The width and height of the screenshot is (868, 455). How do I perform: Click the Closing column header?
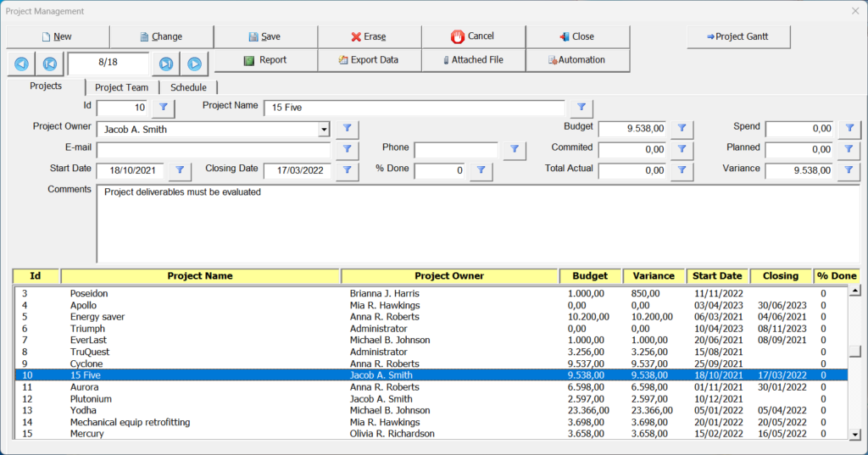pos(781,275)
